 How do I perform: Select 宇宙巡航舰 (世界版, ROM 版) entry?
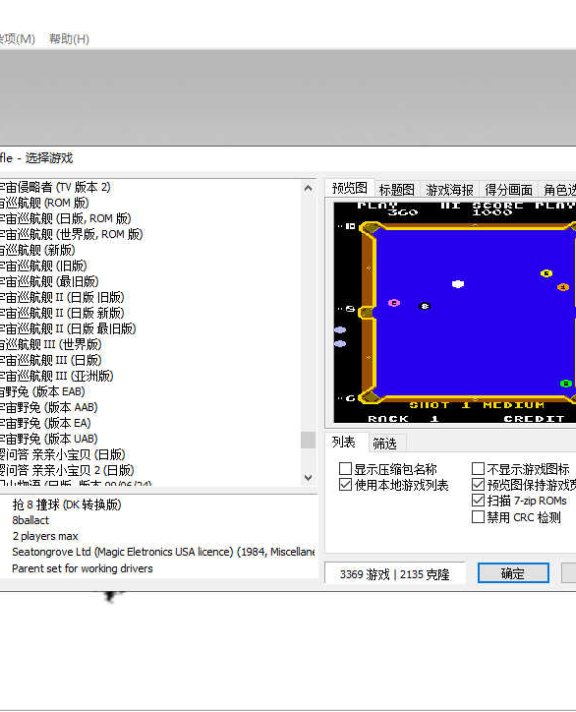pyautogui.click(x=71, y=234)
